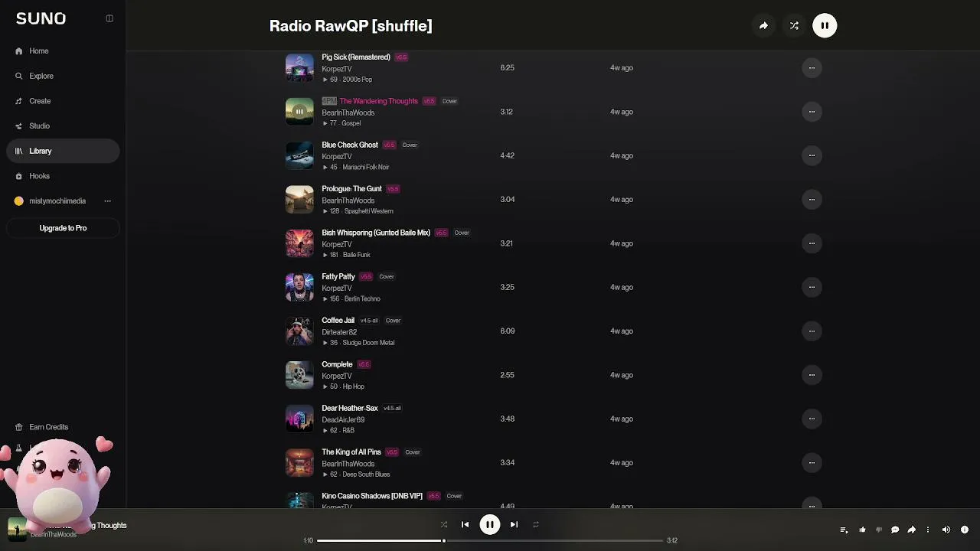Toggle repeat in the bottom player
980x551 pixels.
(536, 524)
